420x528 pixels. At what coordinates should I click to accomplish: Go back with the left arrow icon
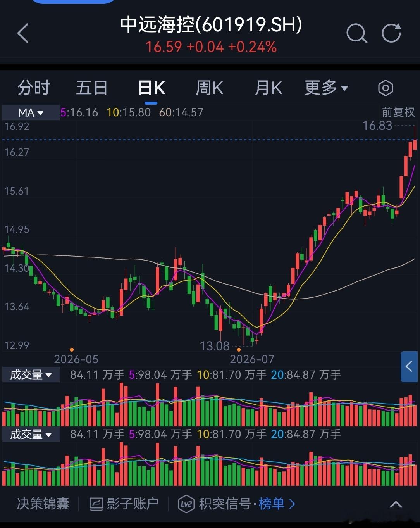click(23, 33)
